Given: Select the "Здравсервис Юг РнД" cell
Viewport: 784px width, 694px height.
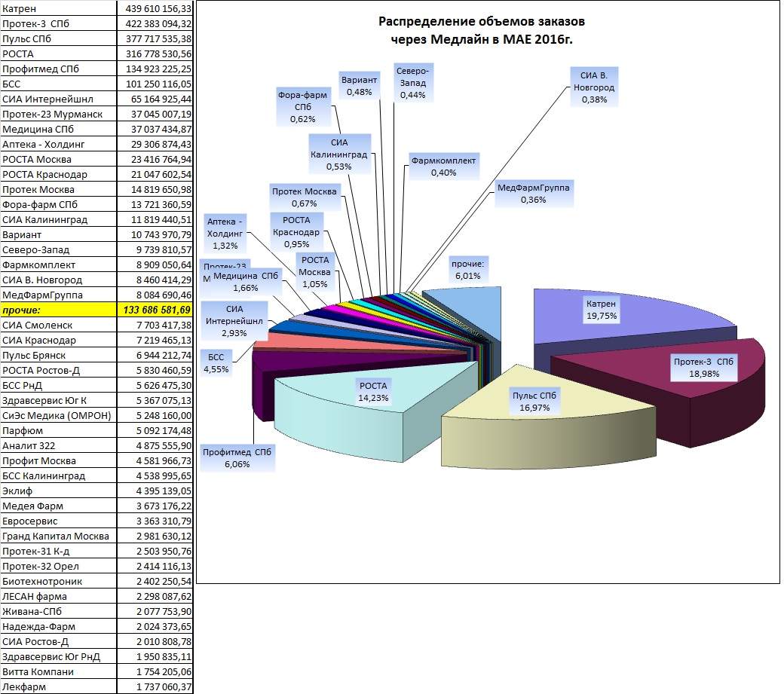Looking at the screenshot, I should [x=59, y=656].
